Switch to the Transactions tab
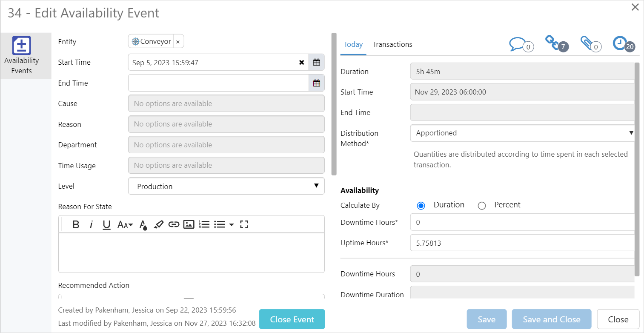The height and width of the screenshot is (333, 644). point(392,44)
